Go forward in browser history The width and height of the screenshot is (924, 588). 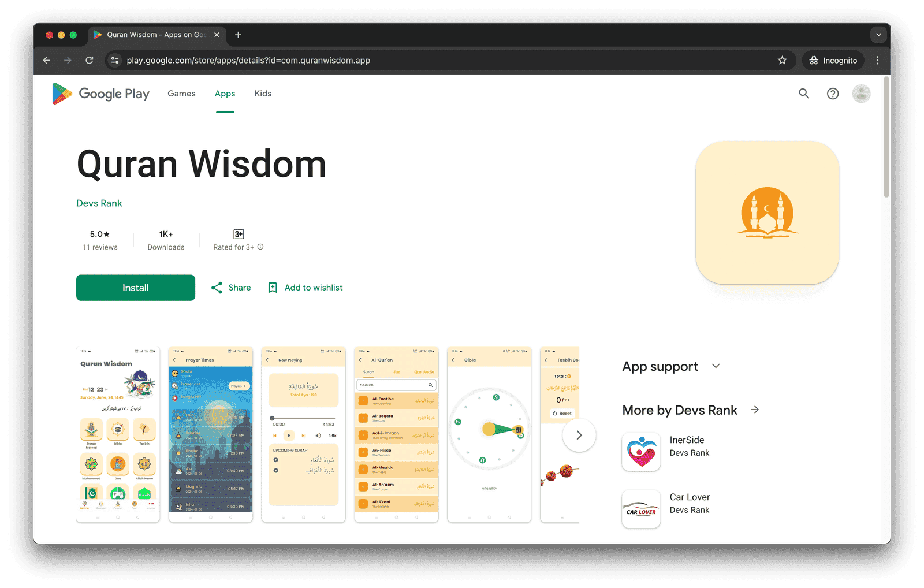coord(68,60)
